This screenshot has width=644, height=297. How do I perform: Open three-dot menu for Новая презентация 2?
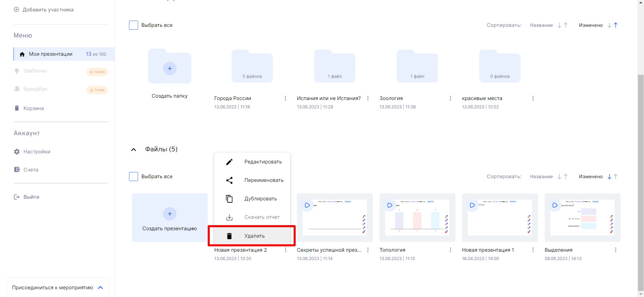click(285, 250)
